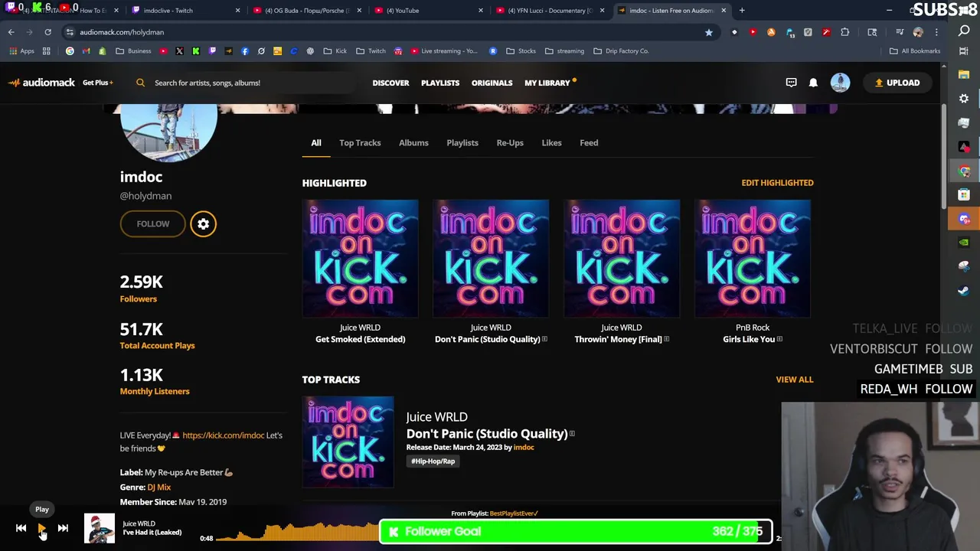The image size is (980, 551).
Task: Open the browser extensions puzzle icon
Action: 845,32
